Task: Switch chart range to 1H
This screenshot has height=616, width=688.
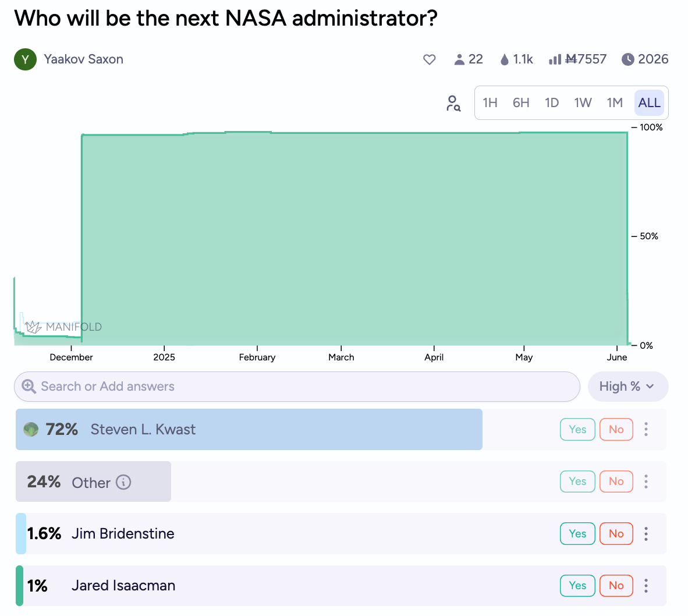Action: pyautogui.click(x=490, y=102)
